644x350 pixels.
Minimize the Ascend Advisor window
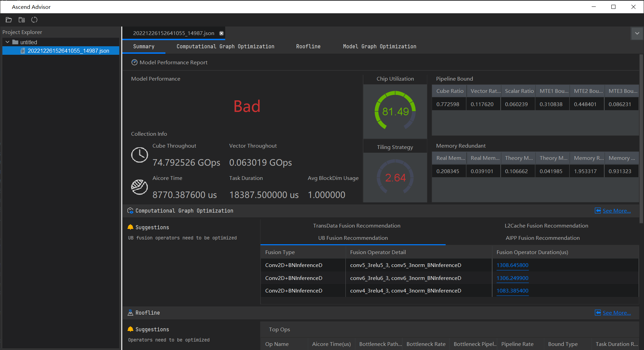(x=594, y=7)
